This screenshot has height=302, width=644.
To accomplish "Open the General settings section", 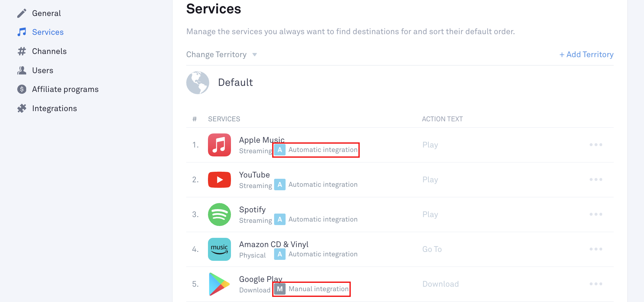I will coord(46,13).
